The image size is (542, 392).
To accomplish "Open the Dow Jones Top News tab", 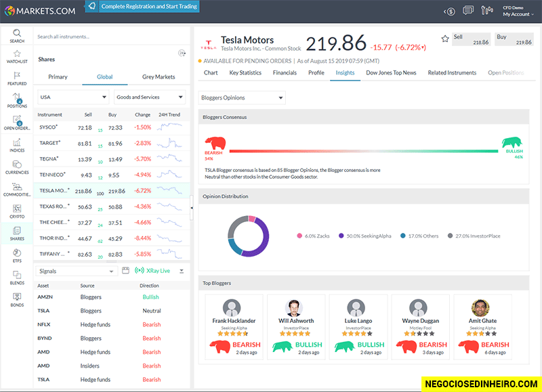I will click(x=391, y=72).
